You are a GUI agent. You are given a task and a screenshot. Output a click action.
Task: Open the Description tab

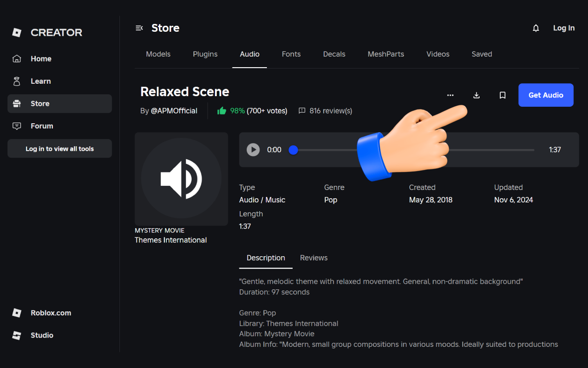pos(266,258)
